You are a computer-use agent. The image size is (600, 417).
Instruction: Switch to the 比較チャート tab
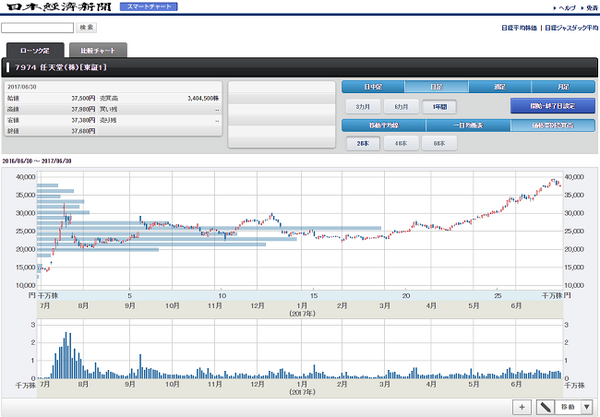98,50
